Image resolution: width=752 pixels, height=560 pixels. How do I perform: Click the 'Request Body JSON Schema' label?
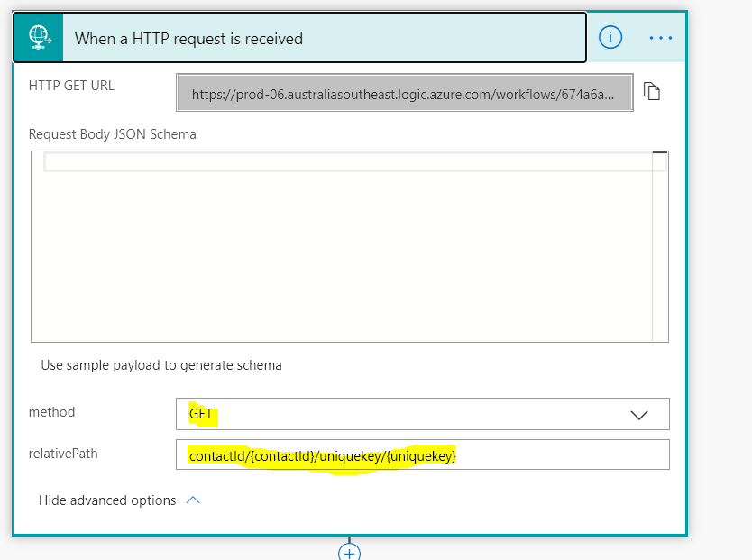click(112, 134)
